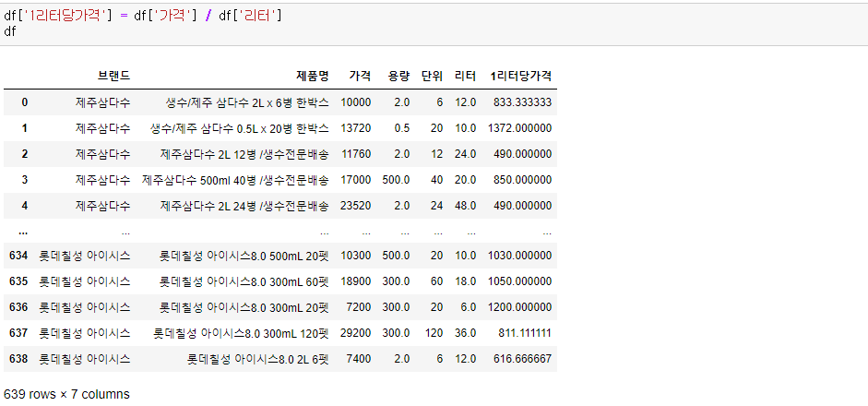Select row index 1 label
Viewport: 868px width, 406px height.
coord(24,128)
